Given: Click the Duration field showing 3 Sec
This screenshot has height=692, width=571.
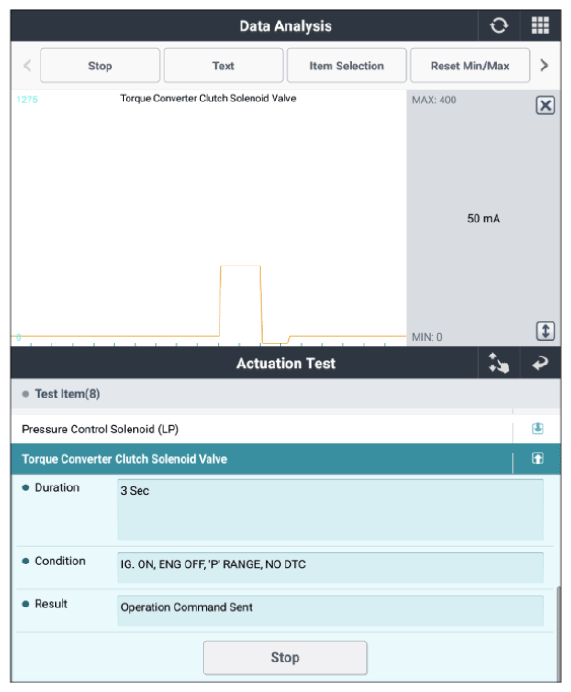Looking at the screenshot, I should [330, 510].
